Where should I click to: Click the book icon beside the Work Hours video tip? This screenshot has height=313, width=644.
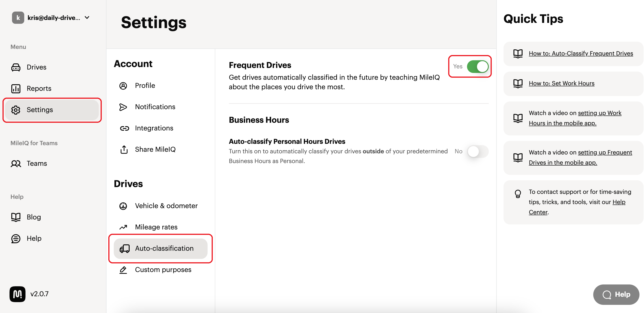pos(518,118)
